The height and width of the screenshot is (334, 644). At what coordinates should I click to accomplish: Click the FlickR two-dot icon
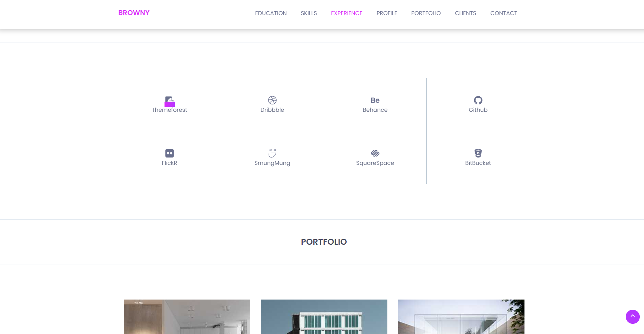[169, 153]
